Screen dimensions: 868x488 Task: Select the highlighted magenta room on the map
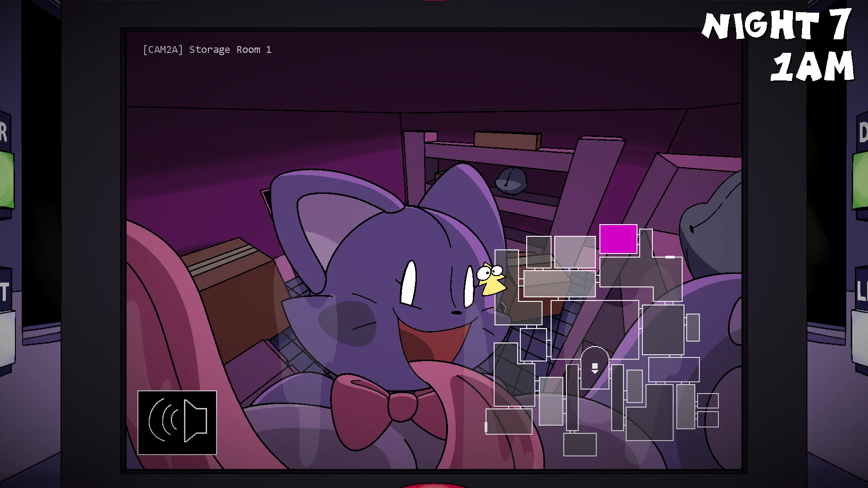(618, 239)
